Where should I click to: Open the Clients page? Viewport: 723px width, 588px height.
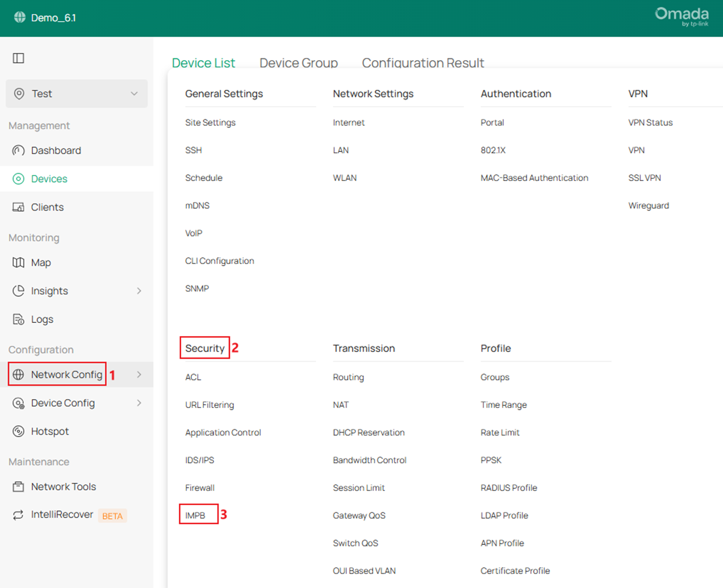click(48, 207)
